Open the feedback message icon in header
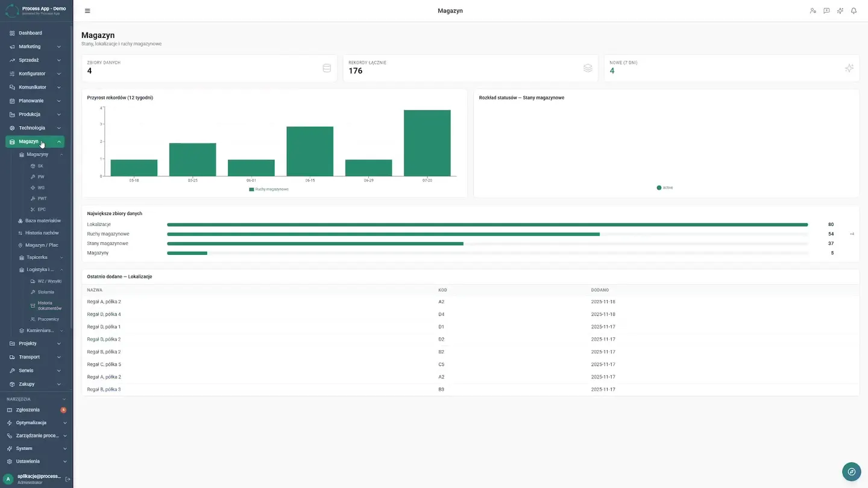Viewport: 868px width, 488px height. (x=826, y=11)
